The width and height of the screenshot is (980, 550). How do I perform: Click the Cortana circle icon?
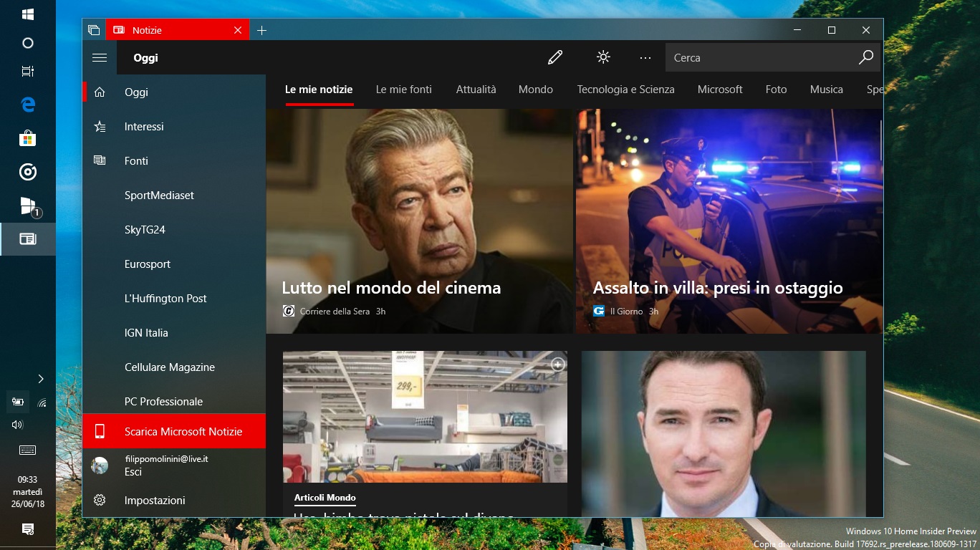[x=28, y=43]
